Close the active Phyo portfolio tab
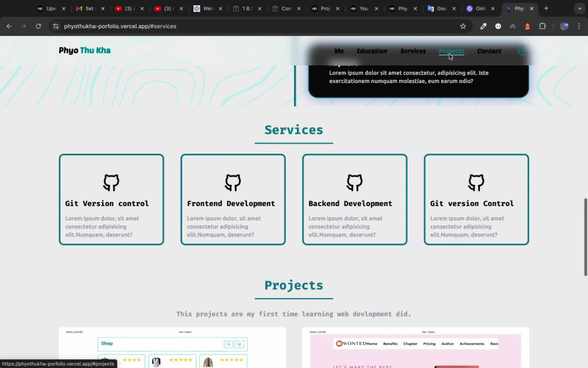588x368 pixels. (532, 8)
